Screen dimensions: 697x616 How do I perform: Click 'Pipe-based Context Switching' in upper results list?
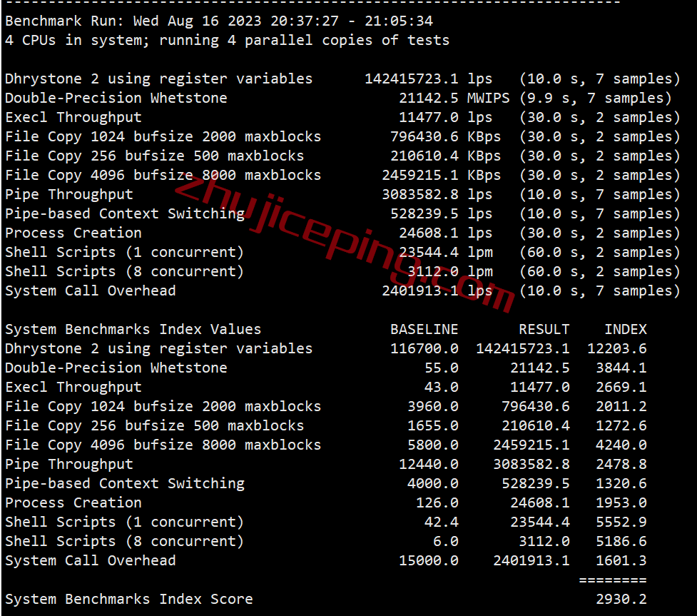[x=124, y=213]
